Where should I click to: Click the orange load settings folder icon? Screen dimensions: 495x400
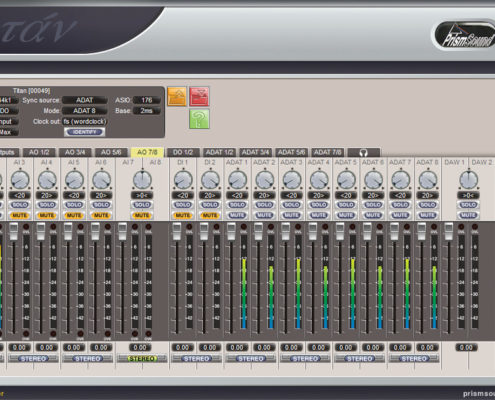point(177,96)
